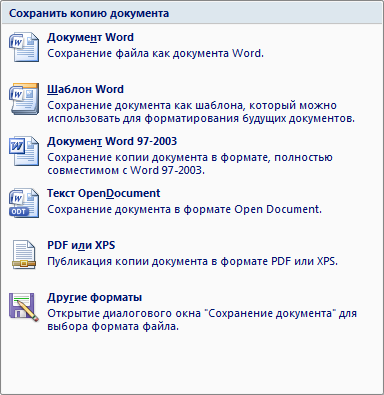Click "Сохранение файла как документа Word." description
The width and height of the screenshot is (384, 395).
[x=155, y=53]
